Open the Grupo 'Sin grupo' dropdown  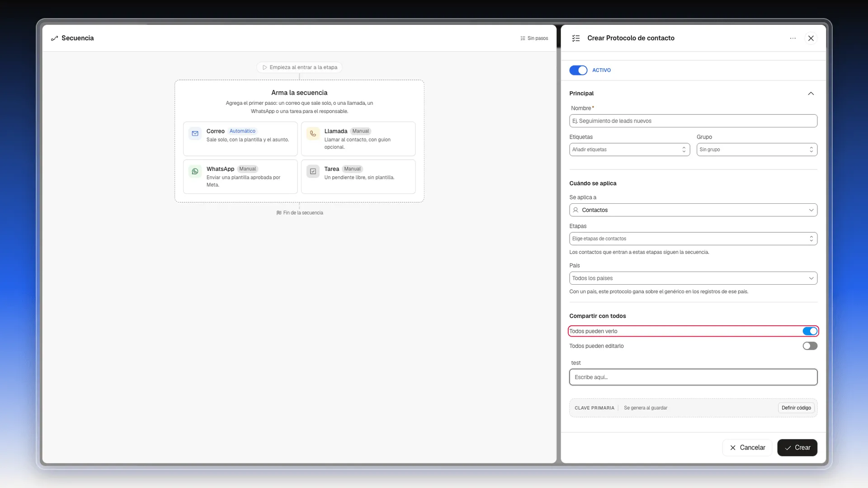pos(757,150)
